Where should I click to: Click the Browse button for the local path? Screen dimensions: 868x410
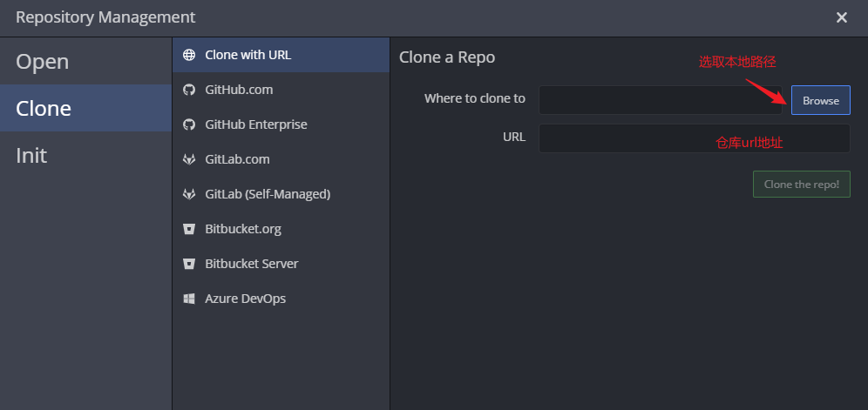pyautogui.click(x=820, y=100)
